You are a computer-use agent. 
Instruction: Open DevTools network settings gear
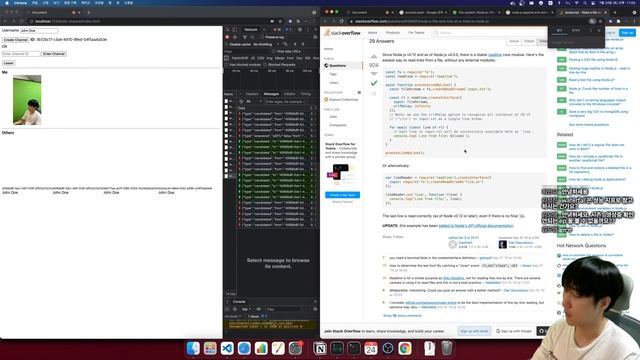click(x=315, y=37)
